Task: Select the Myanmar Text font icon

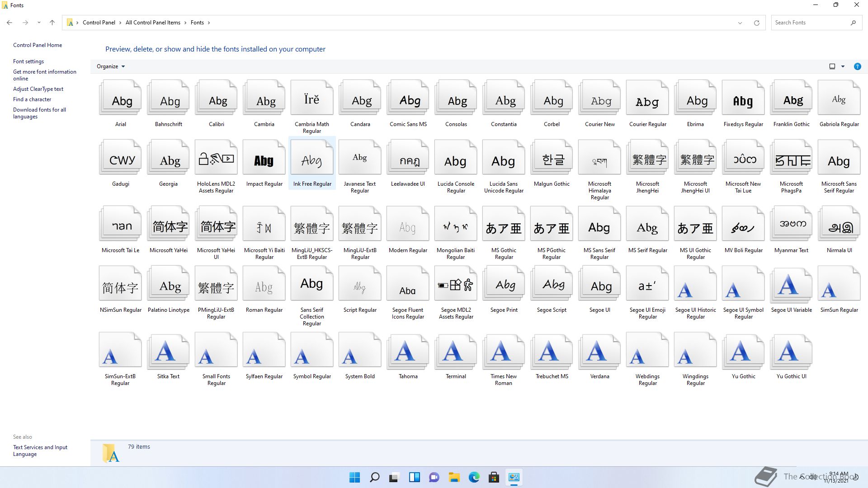Action: tap(792, 224)
